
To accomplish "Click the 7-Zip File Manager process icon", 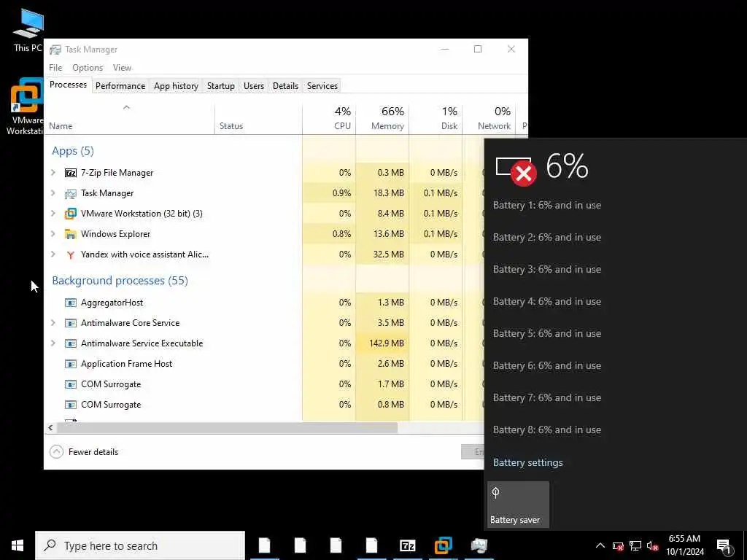I will [71, 173].
